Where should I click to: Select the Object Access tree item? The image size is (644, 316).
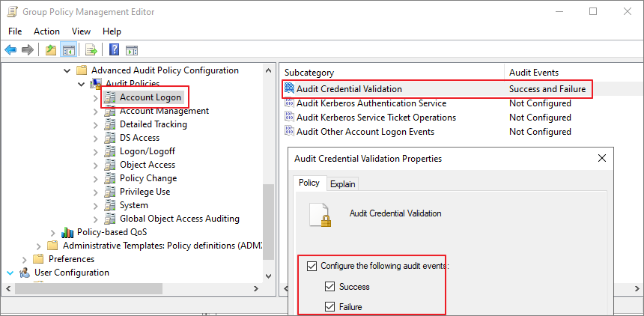[148, 165]
